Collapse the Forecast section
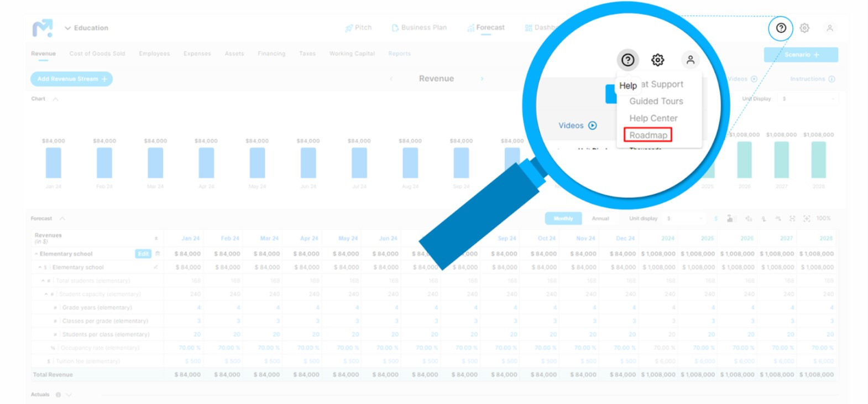 pyautogui.click(x=62, y=219)
